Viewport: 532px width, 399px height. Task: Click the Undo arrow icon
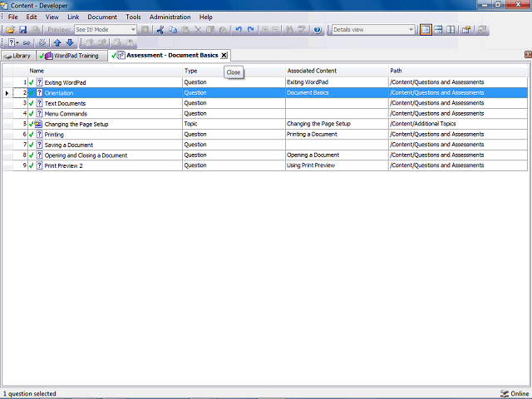click(239, 30)
